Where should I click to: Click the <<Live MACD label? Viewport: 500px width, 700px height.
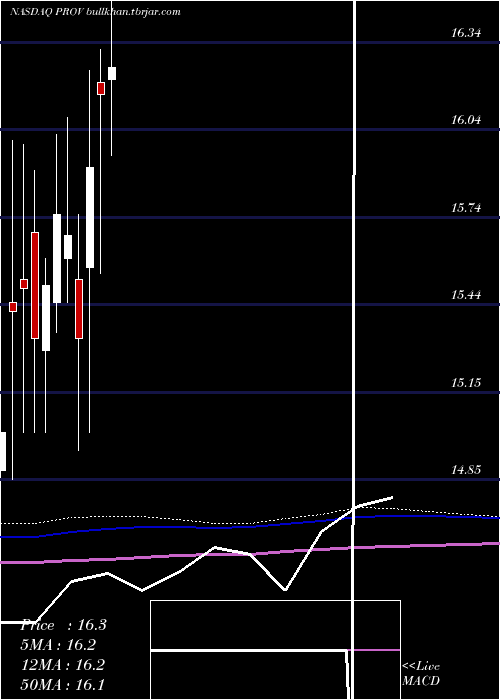click(421, 673)
